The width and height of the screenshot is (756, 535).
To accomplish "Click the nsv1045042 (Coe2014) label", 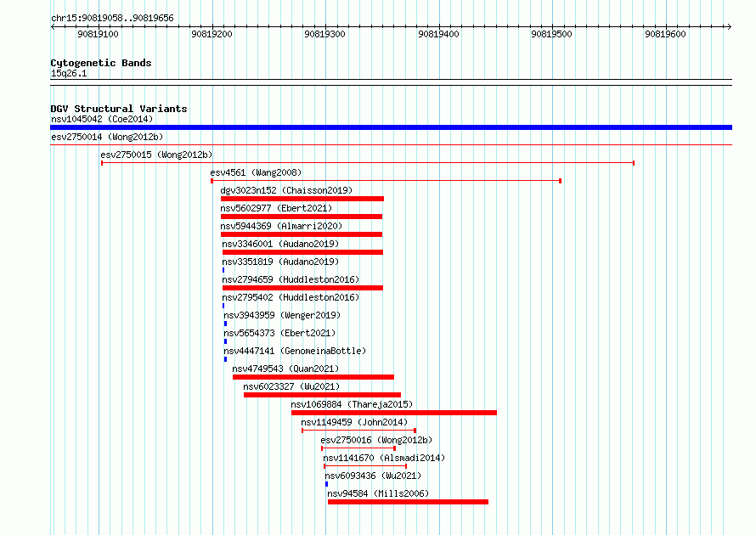I will point(102,119).
